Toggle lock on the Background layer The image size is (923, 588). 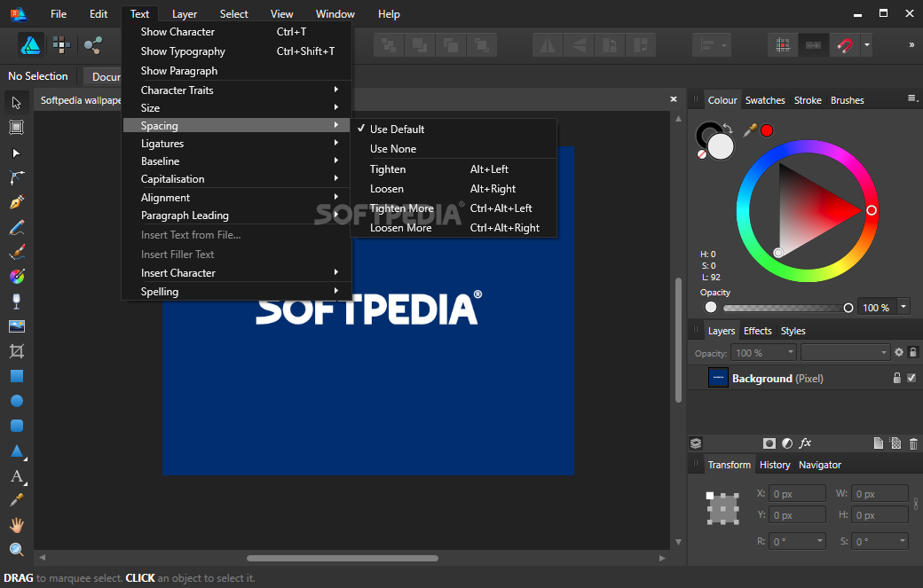coord(897,378)
